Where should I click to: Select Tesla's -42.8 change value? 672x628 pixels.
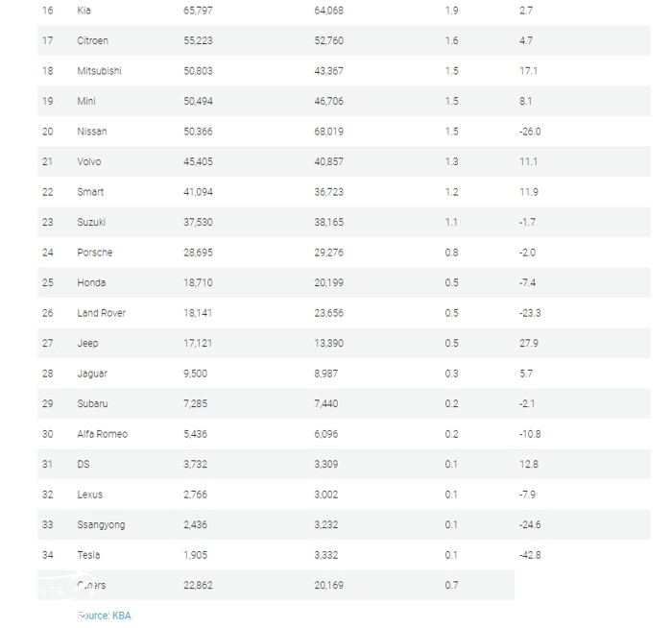[530, 555]
